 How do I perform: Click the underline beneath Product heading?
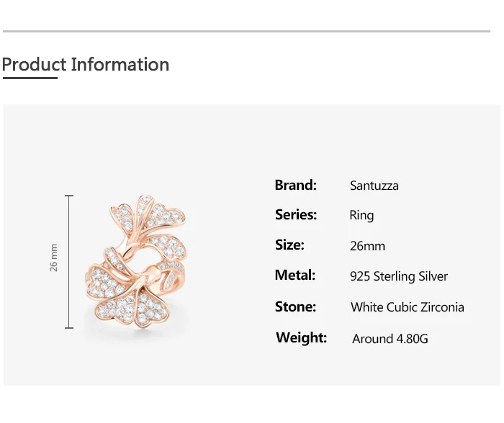click(30, 78)
